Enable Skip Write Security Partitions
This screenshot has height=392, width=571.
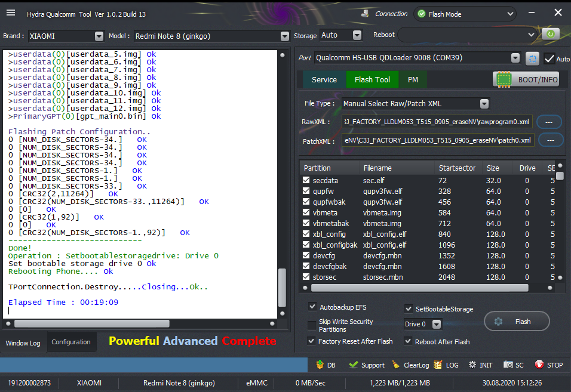click(312, 325)
